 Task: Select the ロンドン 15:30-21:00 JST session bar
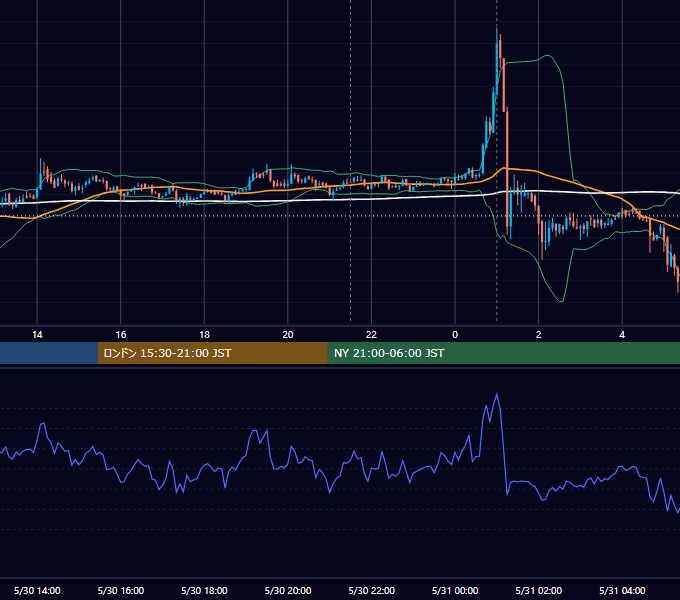(x=212, y=353)
